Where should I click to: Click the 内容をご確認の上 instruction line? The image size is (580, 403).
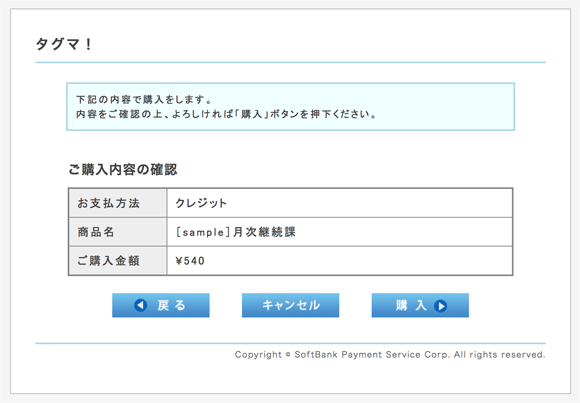226,114
